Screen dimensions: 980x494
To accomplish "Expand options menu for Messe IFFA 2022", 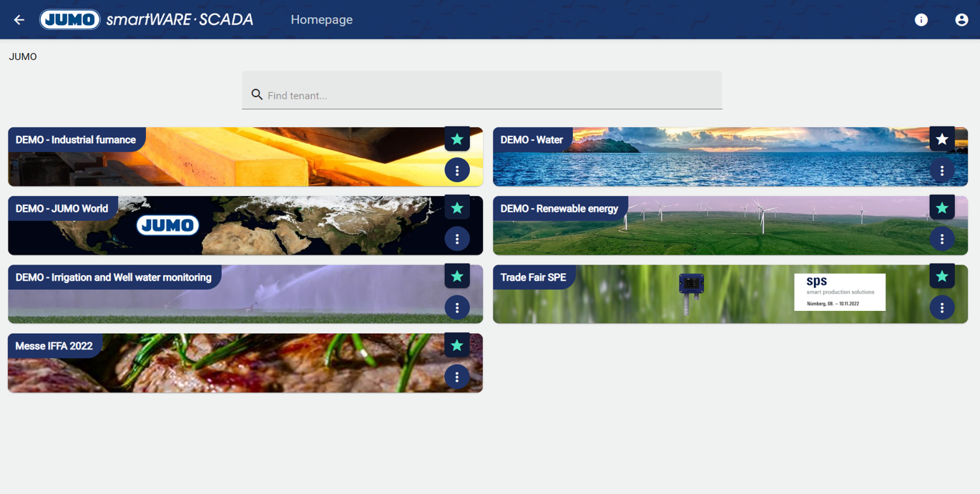I will (457, 377).
